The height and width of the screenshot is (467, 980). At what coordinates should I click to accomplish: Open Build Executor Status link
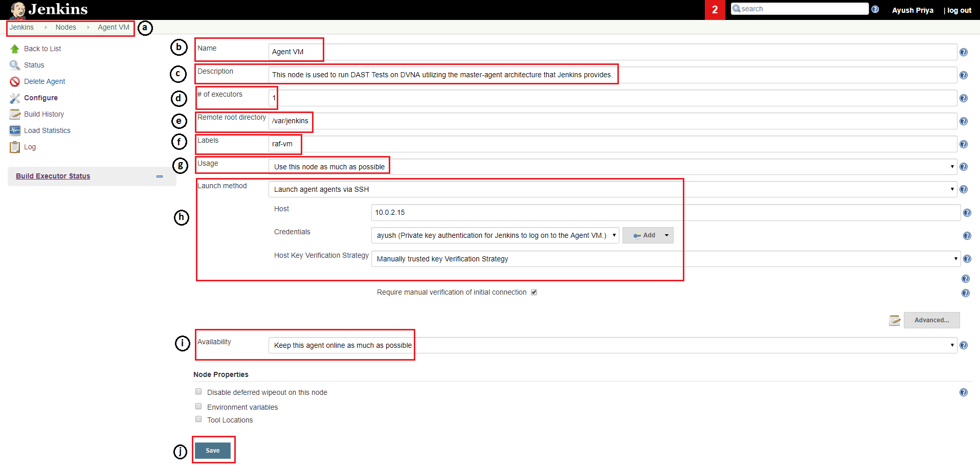[x=53, y=176]
